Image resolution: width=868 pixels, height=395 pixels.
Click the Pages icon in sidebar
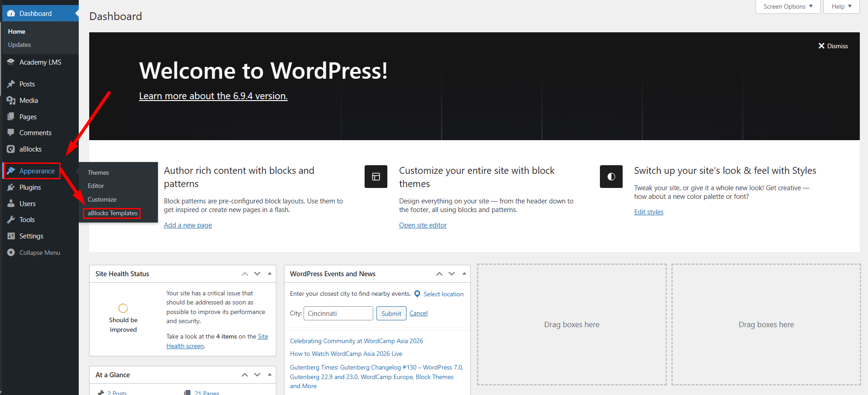tap(11, 117)
